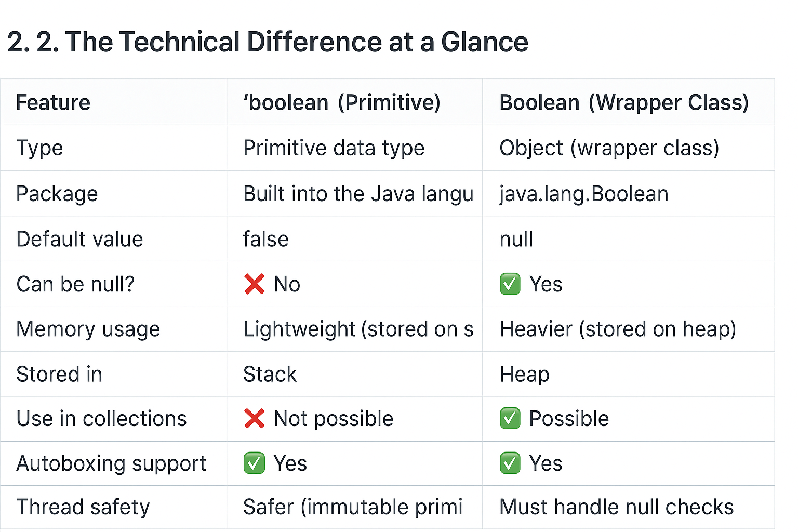
Task: Click the "Stack" cell
Action: coord(270,374)
